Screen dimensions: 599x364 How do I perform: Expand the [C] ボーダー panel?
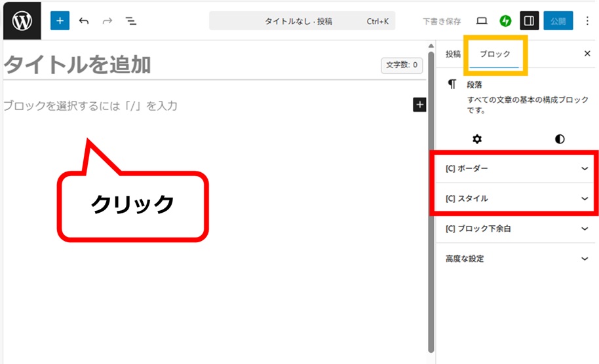[515, 168]
